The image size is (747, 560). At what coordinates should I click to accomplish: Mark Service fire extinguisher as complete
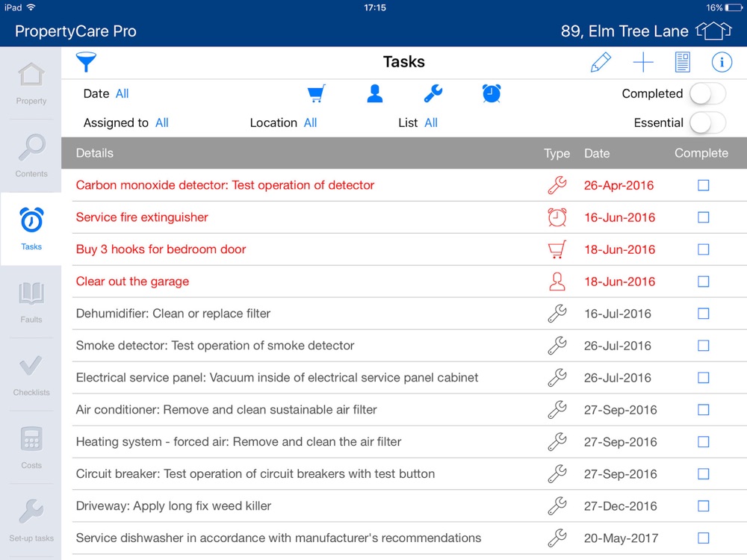click(703, 217)
